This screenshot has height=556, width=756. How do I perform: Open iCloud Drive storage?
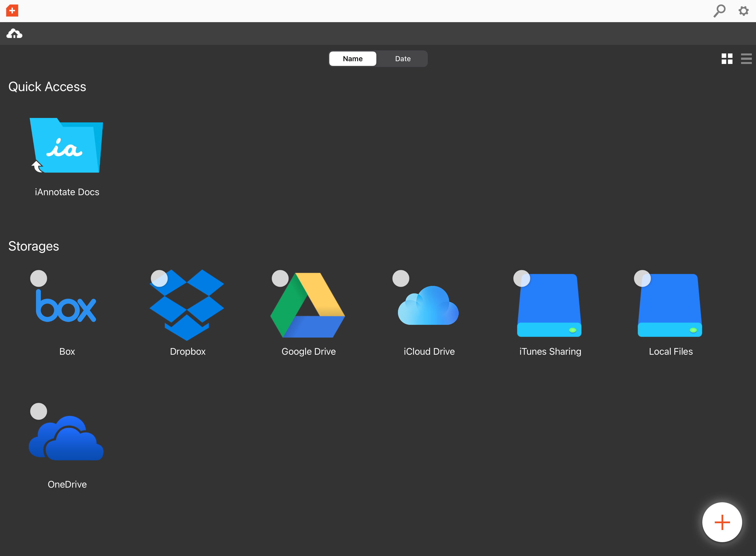pos(428,305)
